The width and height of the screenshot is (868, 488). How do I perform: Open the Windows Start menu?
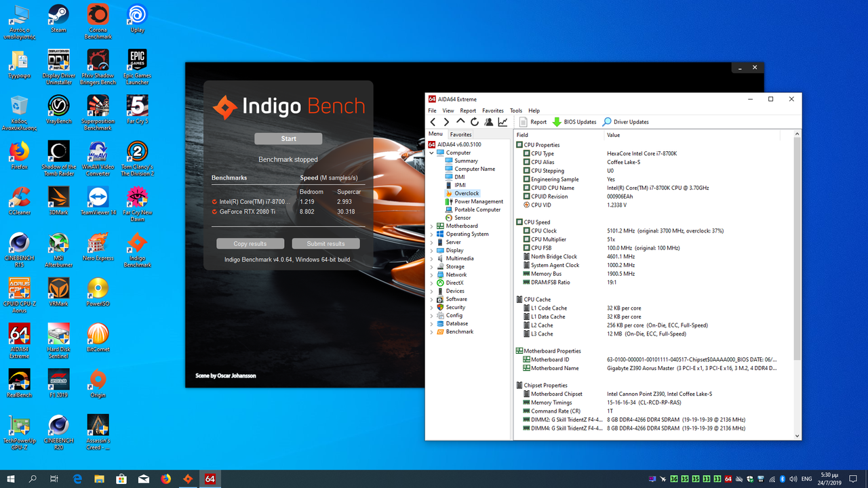11,479
